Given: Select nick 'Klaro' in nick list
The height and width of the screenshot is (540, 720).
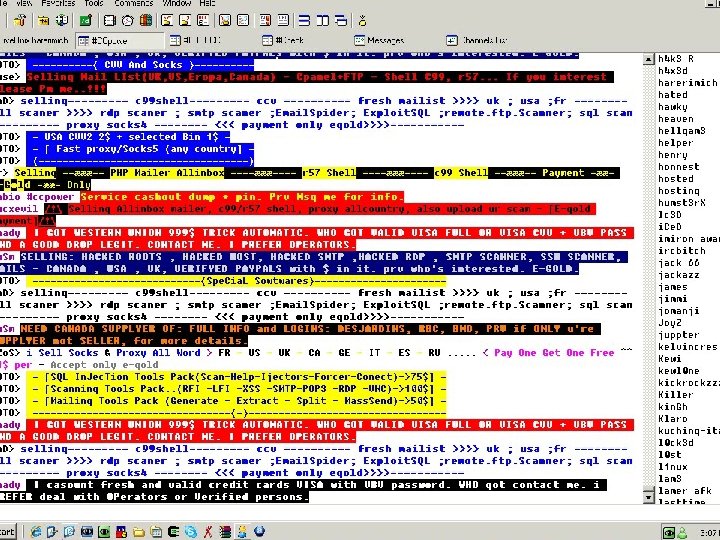Looking at the screenshot, I should (x=673, y=419).
